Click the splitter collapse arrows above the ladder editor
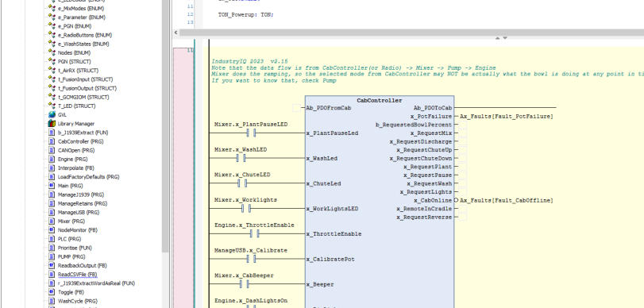Image resolution: width=644 pixels, height=308 pixels. click(501, 38)
